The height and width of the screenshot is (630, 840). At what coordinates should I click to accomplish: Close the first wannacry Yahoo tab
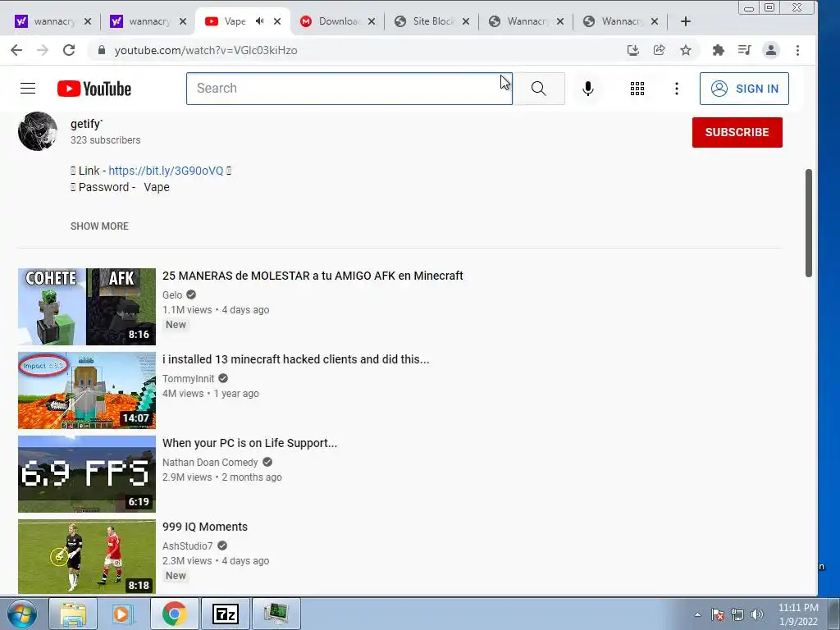(88, 21)
